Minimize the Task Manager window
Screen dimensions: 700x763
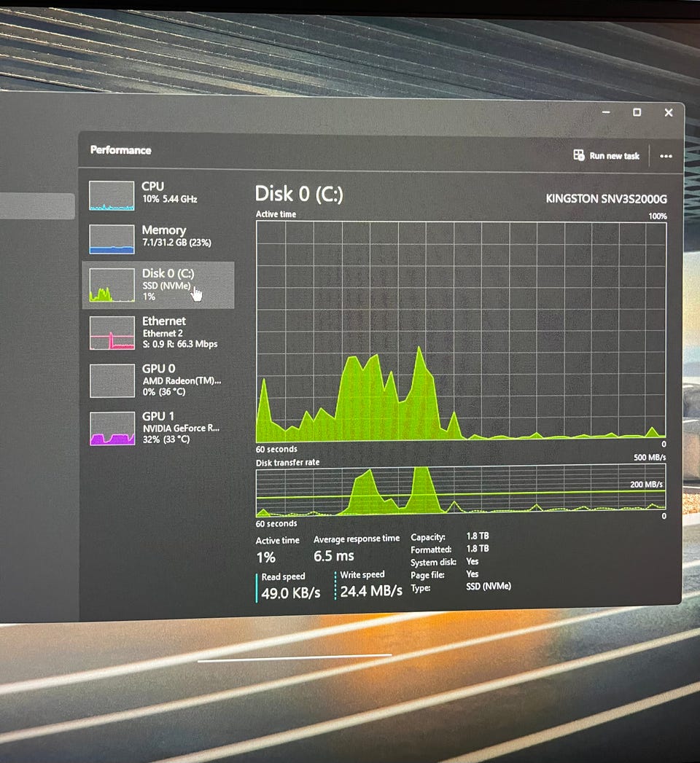pyautogui.click(x=606, y=113)
